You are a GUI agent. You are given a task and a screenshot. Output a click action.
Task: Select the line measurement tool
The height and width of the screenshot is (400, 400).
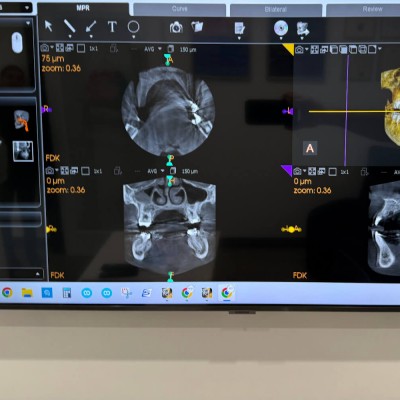(x=69, y=26)
